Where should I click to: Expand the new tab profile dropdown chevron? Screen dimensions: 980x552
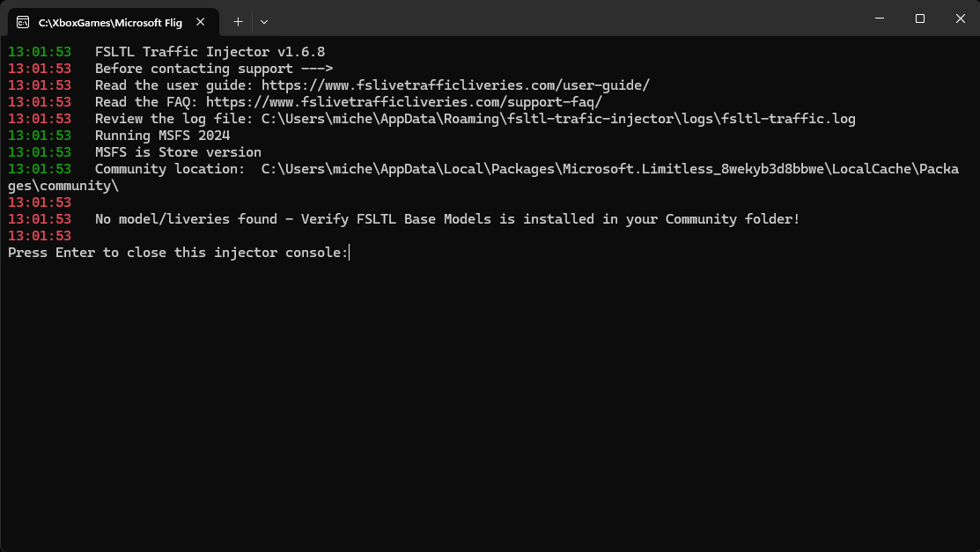(264, 22)
